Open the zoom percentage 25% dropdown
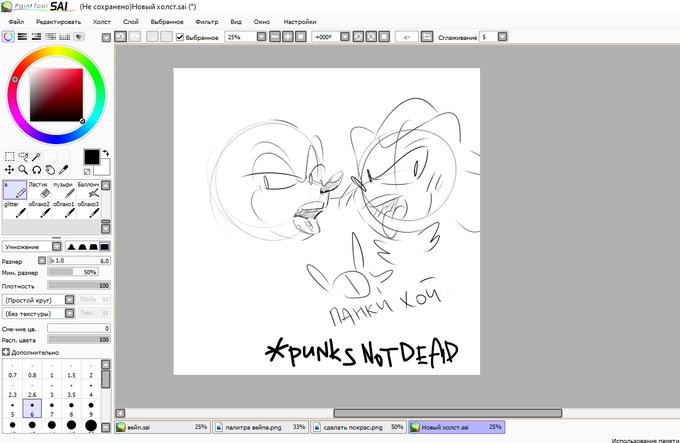 [261, 37]
